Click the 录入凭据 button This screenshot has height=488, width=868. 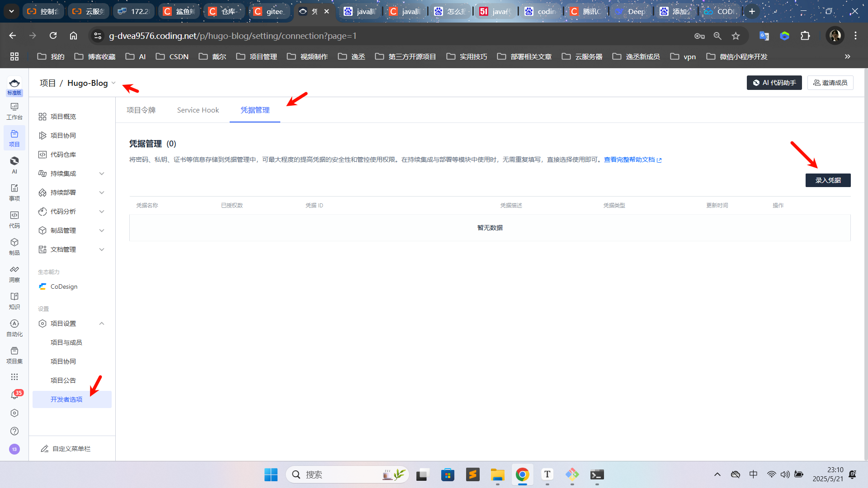point(828,180)
